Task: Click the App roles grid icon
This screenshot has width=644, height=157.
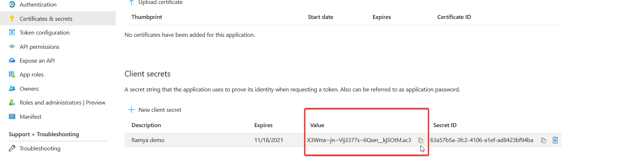Action: pos(12,74)
